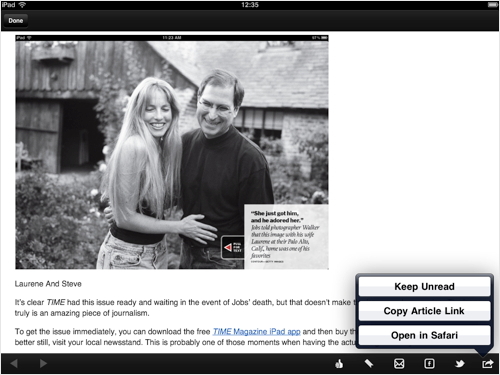
Task: Tap the Laurene and Steve photo
Action: [172, 152]
